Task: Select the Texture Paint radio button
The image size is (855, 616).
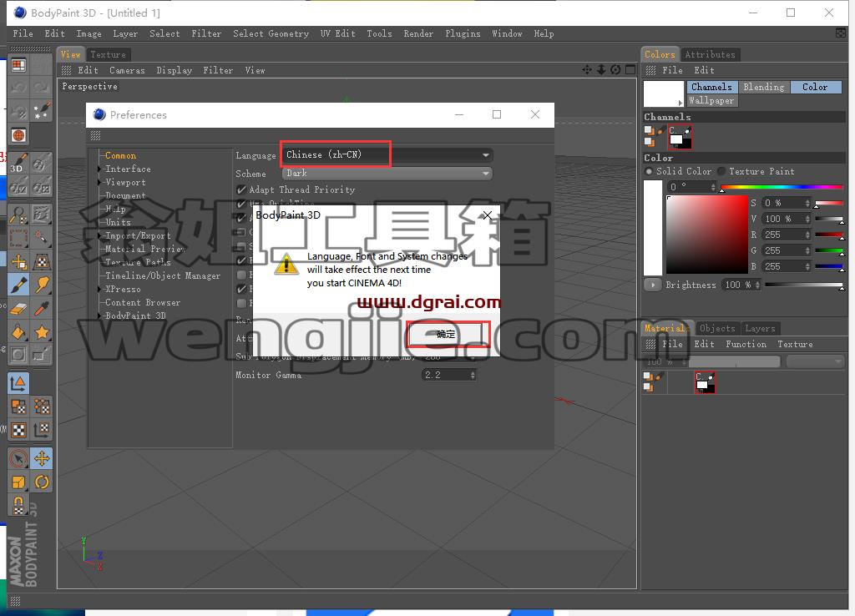Action: coord(721,171)
